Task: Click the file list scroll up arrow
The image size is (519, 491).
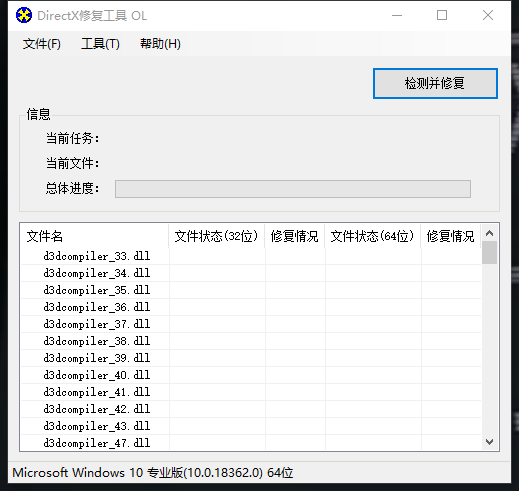Action: (489, 233)
